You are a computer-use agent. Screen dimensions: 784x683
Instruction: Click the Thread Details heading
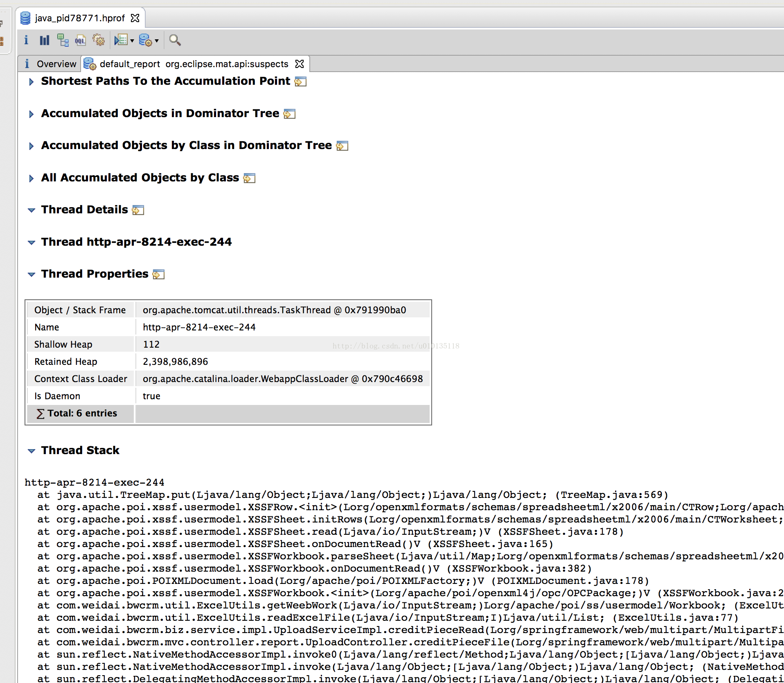pos(84,210)
